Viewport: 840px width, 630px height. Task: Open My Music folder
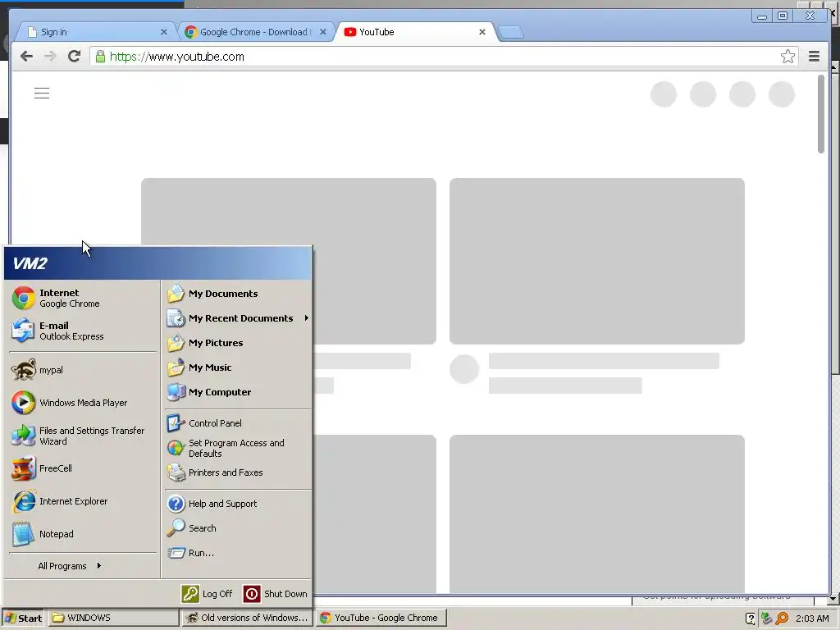click(x=238, y=367)
